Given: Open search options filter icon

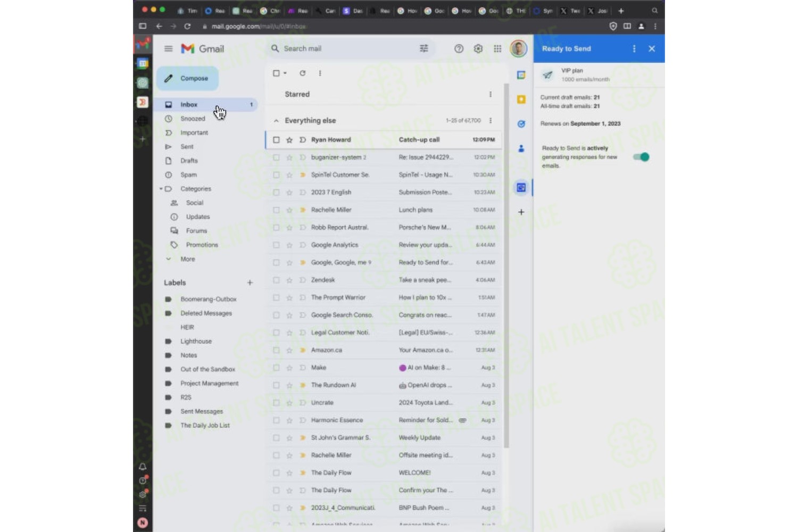Looking at the screenshot, I should click(423, 48).
